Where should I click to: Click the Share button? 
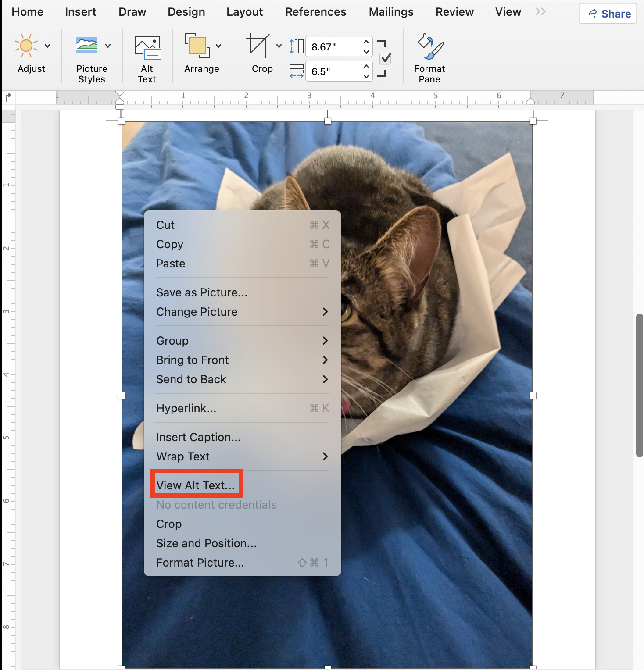pyautogui.click(x=608, y=14)
